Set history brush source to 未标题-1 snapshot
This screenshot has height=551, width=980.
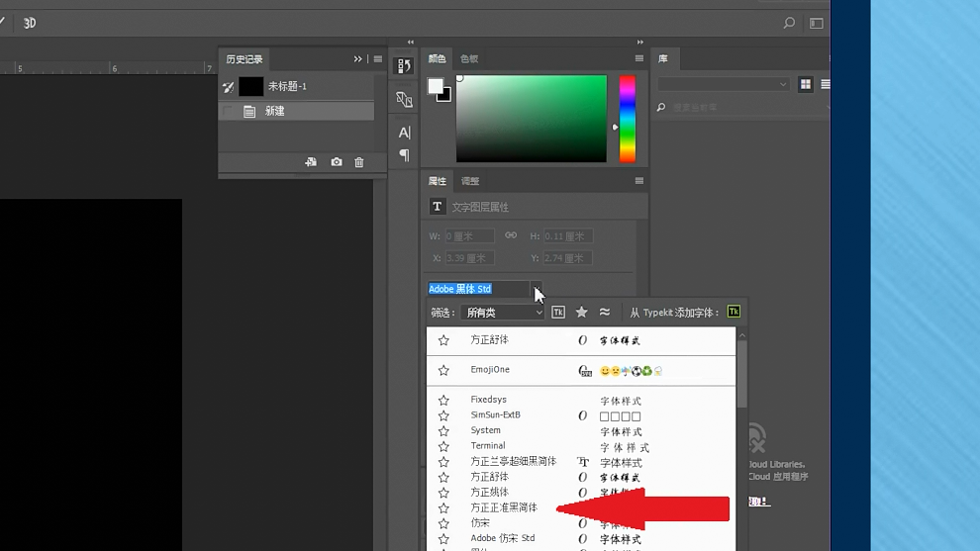point(228,87)
